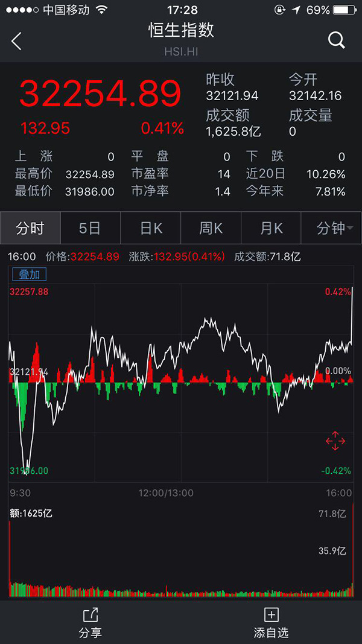The width and height of the screenshot is (362, 644).
Task: Tap the 0.42% label on chart
Action: pos(338,292)
